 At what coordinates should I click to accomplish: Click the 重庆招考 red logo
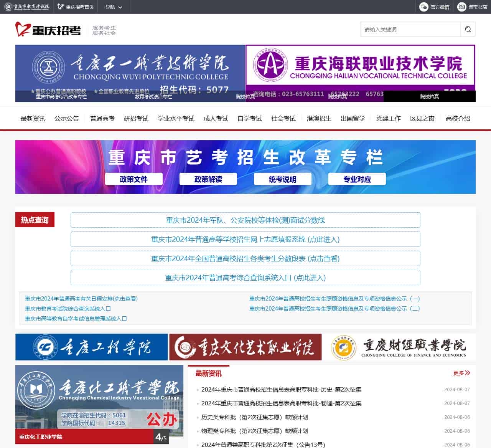[48, 30]
